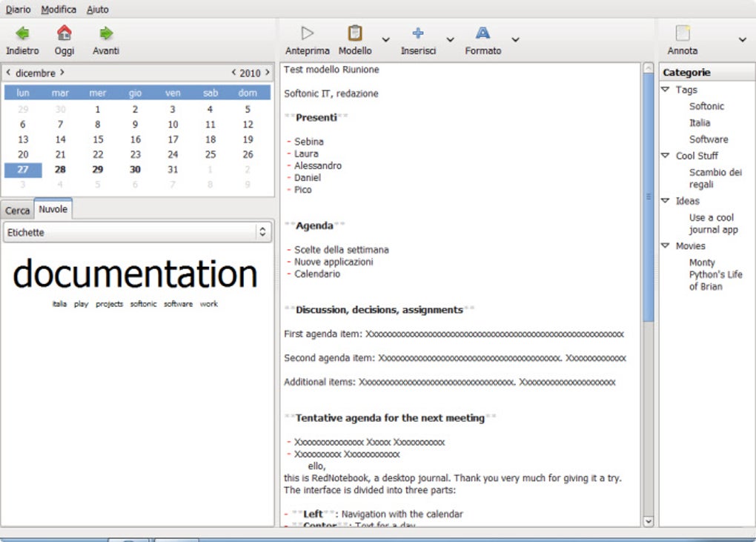Screen dimensions: 756x542
Task: Click the green Indietro back arrow icon
Action: pyautogui.click(x=22, y=33)
